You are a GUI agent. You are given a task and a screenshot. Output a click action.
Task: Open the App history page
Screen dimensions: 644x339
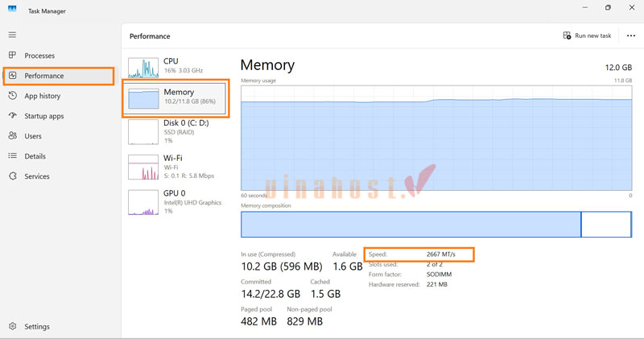43,96
